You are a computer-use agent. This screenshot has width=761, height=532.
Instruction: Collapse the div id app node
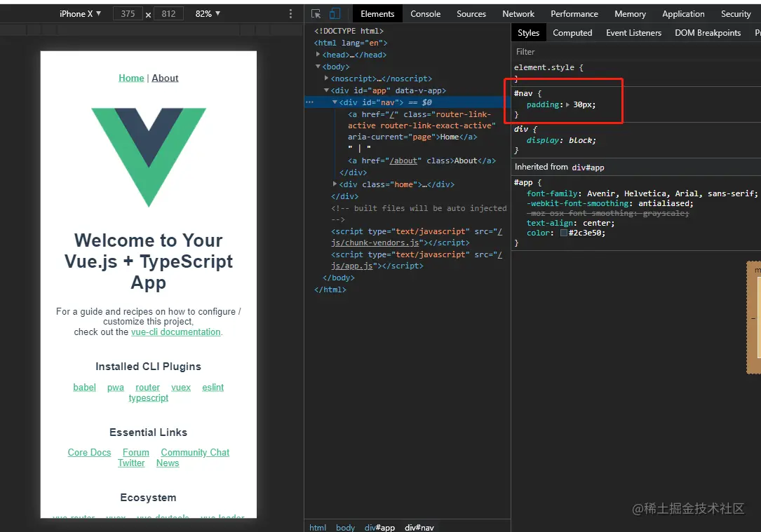point(327,90)
